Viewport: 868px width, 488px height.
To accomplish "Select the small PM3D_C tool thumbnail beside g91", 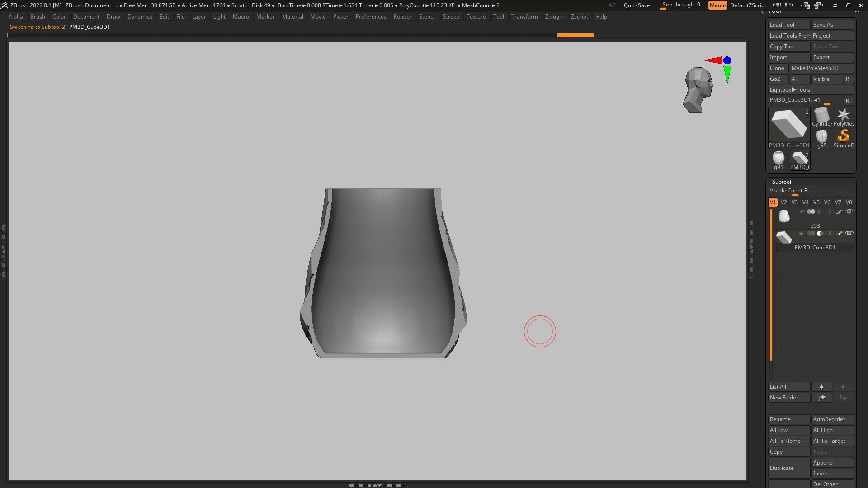I will point(800,160).
